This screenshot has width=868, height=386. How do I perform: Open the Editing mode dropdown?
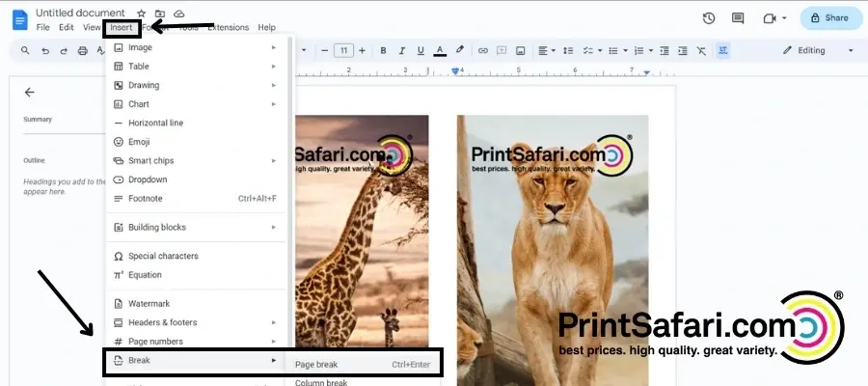[819, 50]
